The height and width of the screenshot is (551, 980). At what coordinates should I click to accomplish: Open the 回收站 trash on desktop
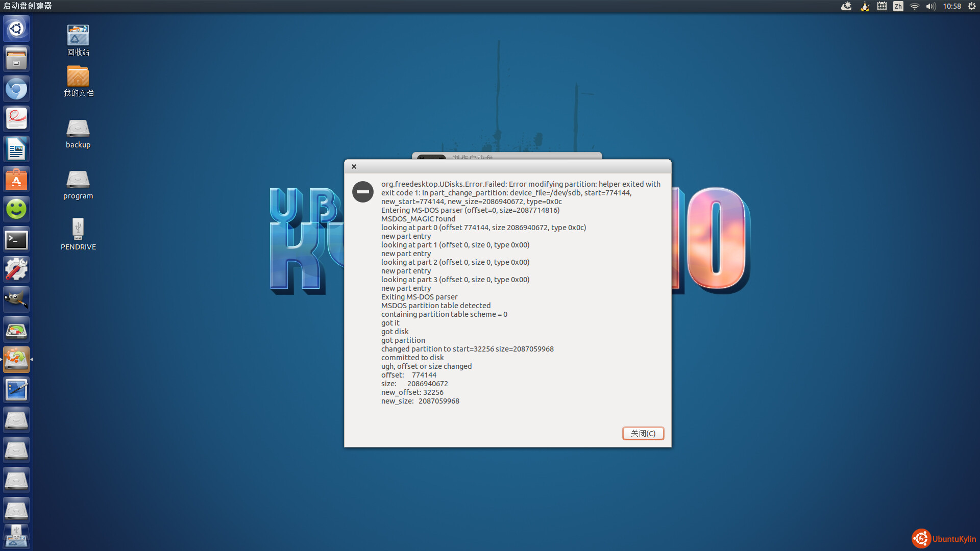(x=78, y=36)
